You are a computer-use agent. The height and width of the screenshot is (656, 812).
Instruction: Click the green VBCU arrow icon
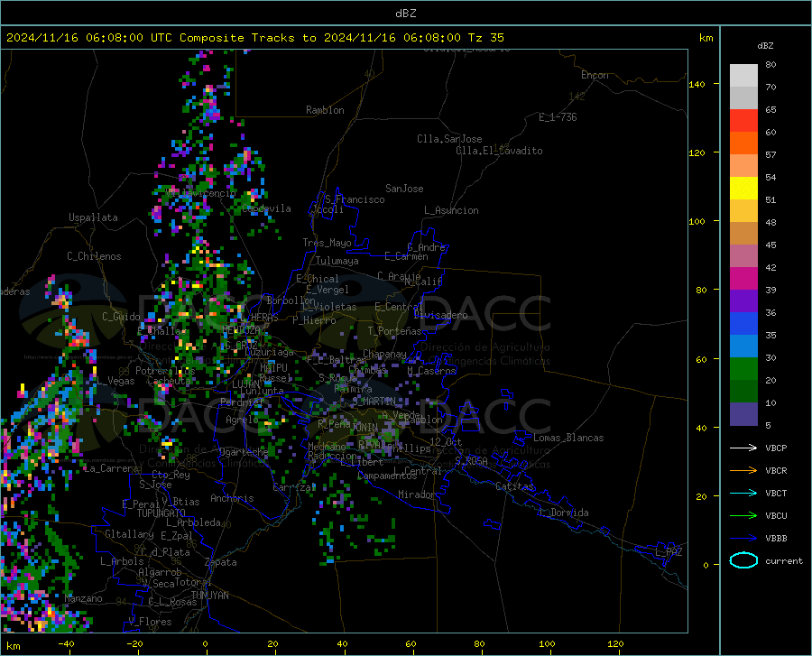(x=743, y=516)
